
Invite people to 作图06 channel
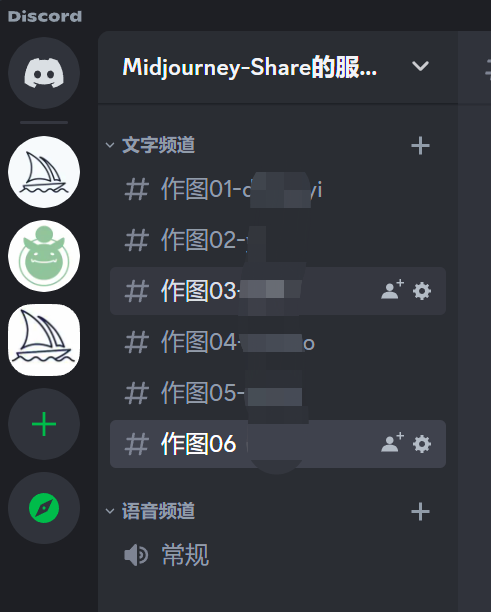coord(392,443)
